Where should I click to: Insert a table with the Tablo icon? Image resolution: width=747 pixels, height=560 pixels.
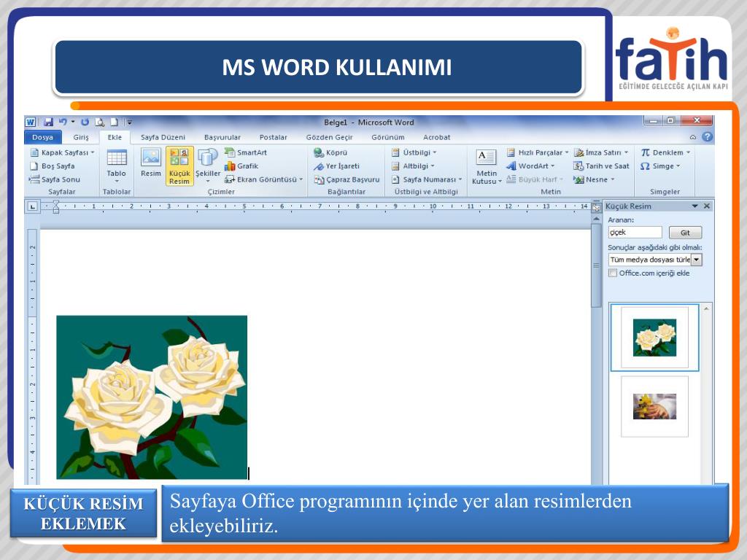117,157
